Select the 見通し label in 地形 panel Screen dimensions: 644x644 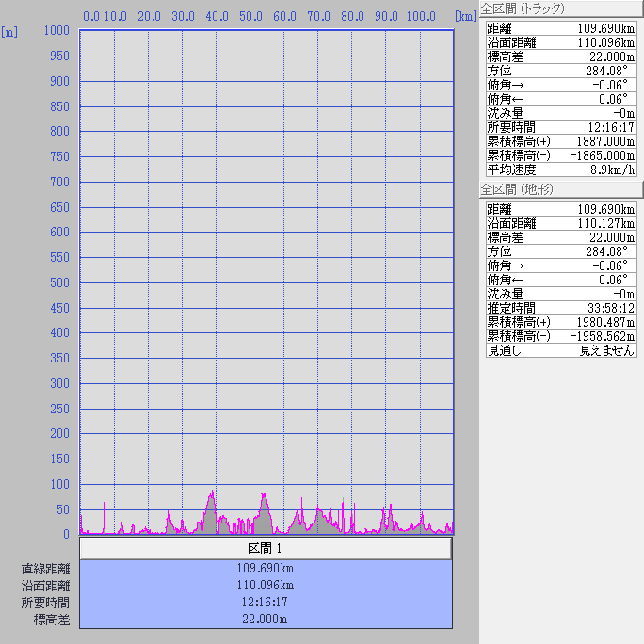(x=505, y=350)
